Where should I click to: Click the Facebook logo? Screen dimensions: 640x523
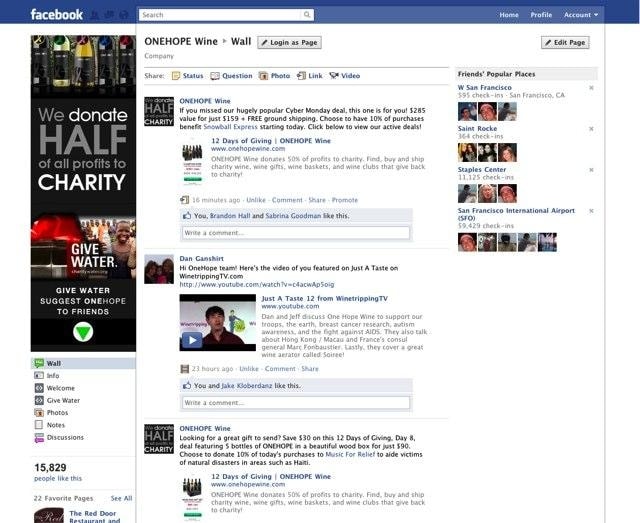pos(57,15)
